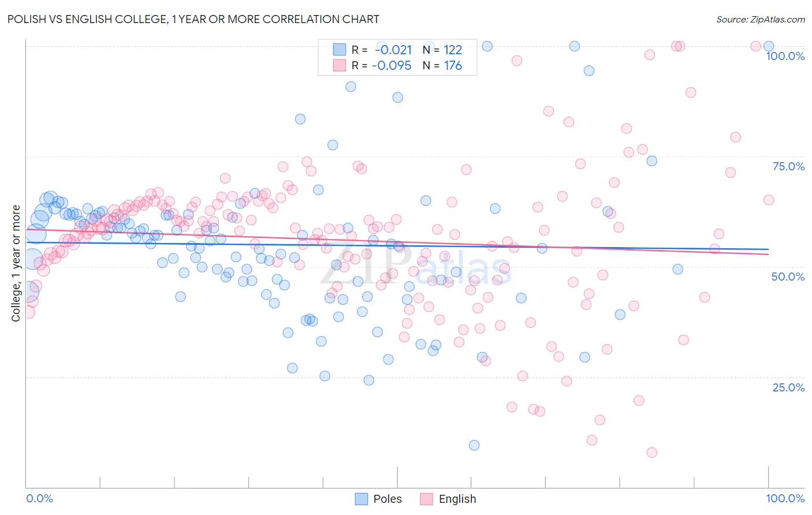Click the 25.0% y-axis label
This screenshot has width=812, height=515.
tap(788, 387)
